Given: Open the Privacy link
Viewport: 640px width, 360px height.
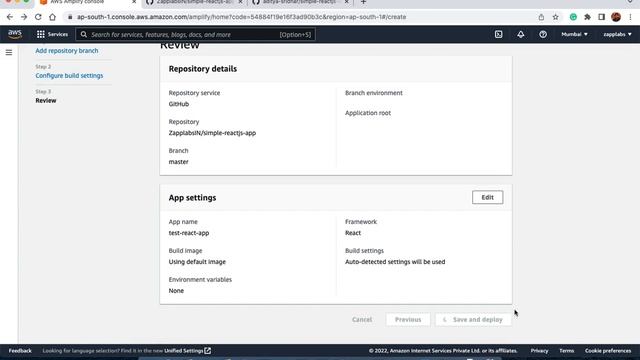Looking at the screenshot, I should 539,351.
